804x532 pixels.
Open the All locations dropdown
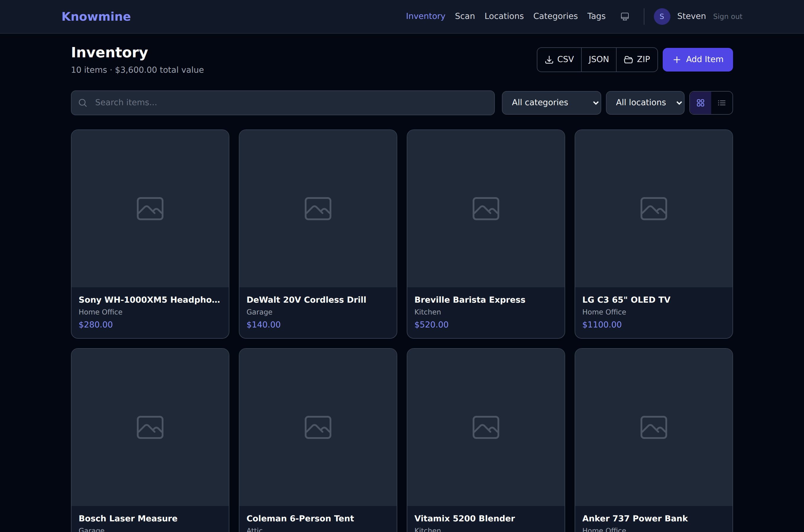645,103
